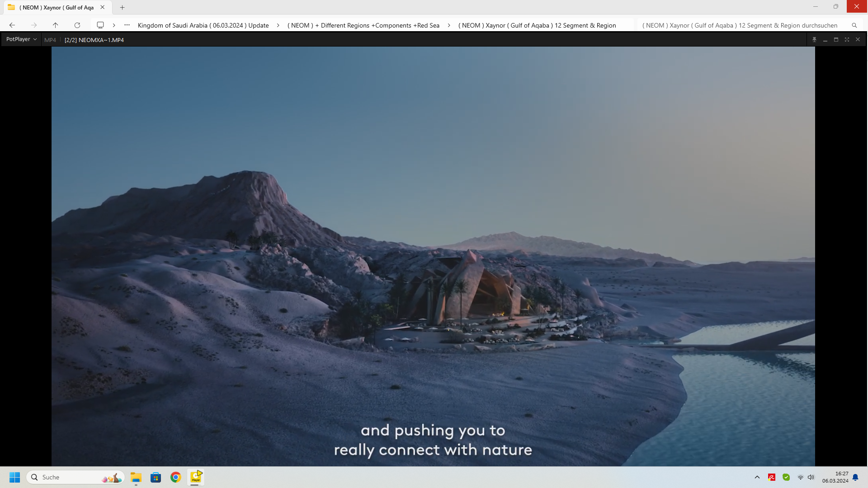868x488 pixels.
Task: Navigate up one folder level
Action: tap(55, 25)
